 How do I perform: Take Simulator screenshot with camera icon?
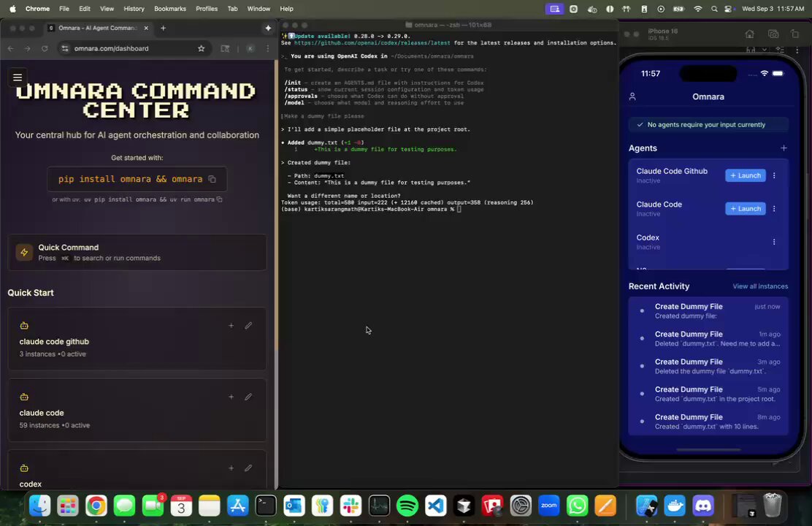coord(773,34)
